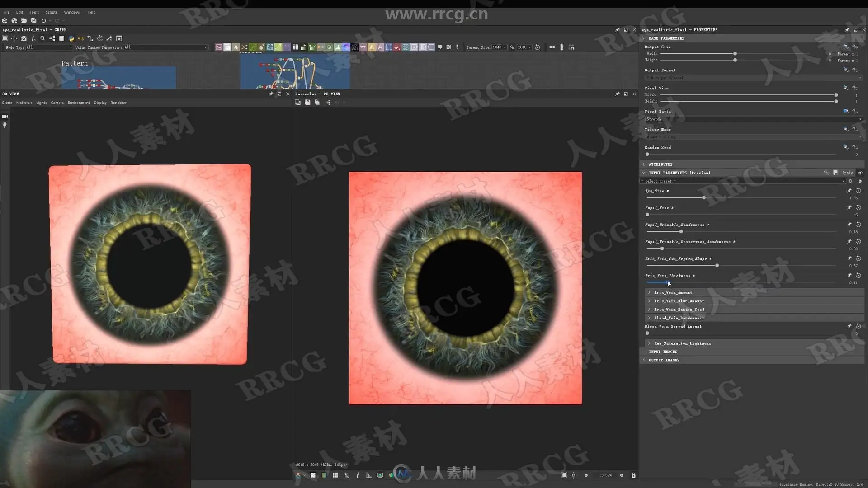Click the light bulb icon in 3D view
868x488 pixels.
coord(5,125)
